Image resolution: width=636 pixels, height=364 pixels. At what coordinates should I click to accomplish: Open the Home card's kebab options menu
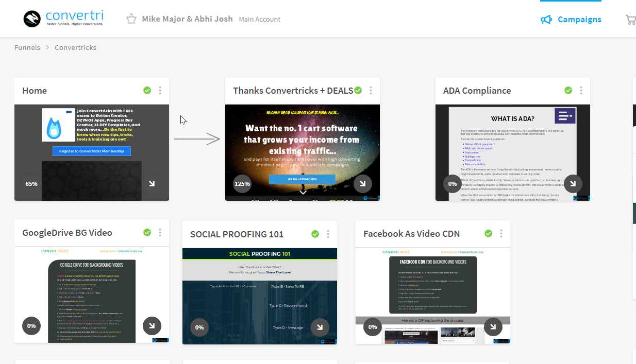(x=160, y=90)
